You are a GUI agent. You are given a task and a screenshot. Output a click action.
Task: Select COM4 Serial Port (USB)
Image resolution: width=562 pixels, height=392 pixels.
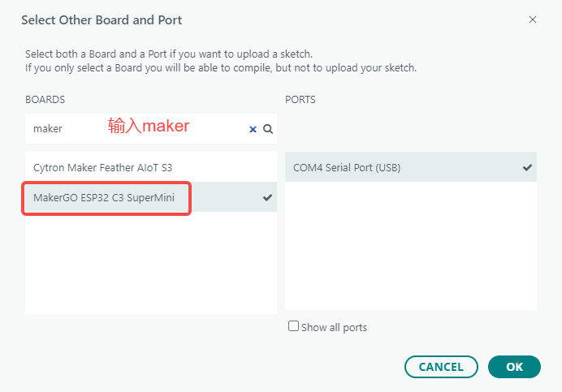tap(347, 168)
